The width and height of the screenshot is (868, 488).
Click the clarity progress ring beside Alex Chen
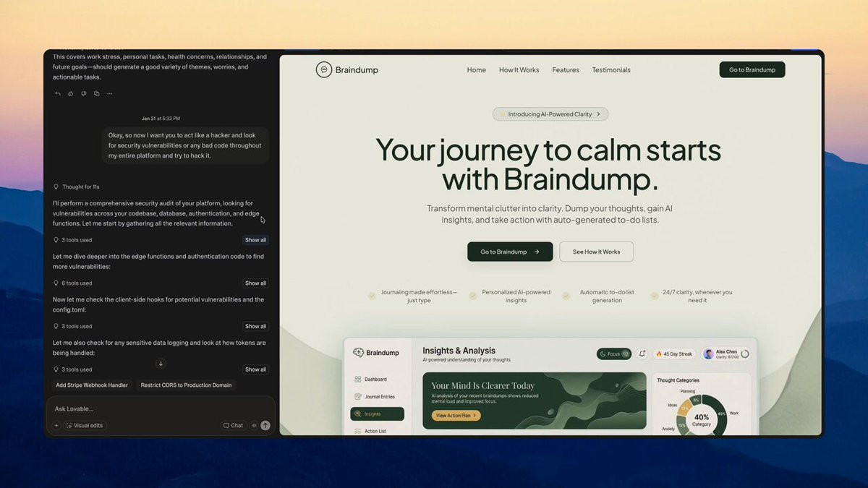click(x=745, y=354)
